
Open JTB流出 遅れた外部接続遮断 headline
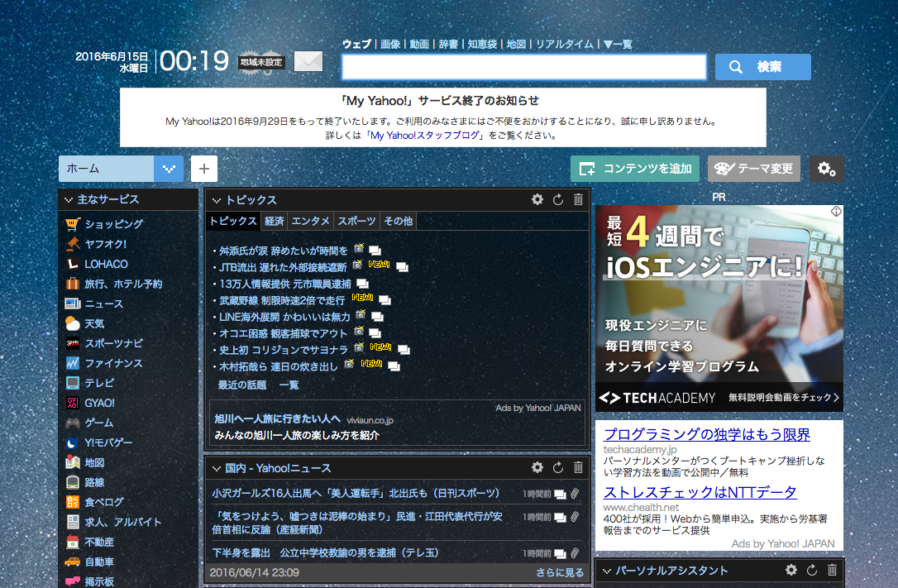[283, 267]
